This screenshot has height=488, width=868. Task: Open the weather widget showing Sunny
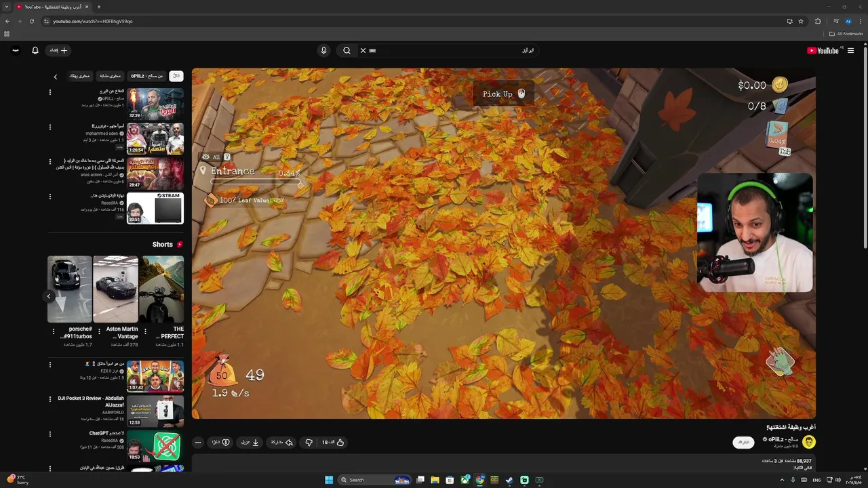tap(19, 480)
